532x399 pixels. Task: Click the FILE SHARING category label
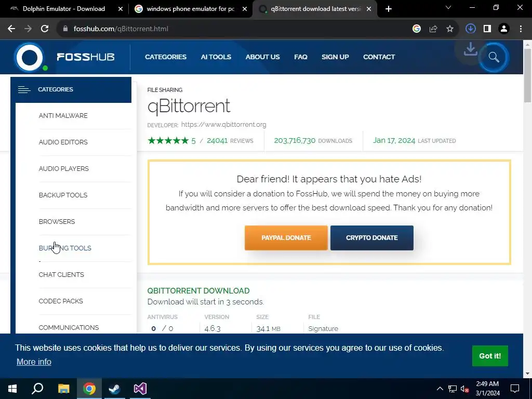(165, 90)
